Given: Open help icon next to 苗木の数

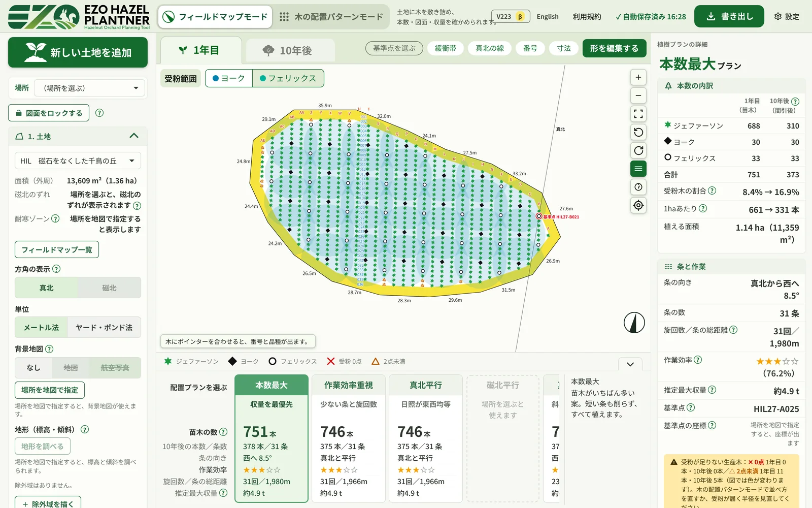Looking at the screenshot, I should [x=223, y=432].
